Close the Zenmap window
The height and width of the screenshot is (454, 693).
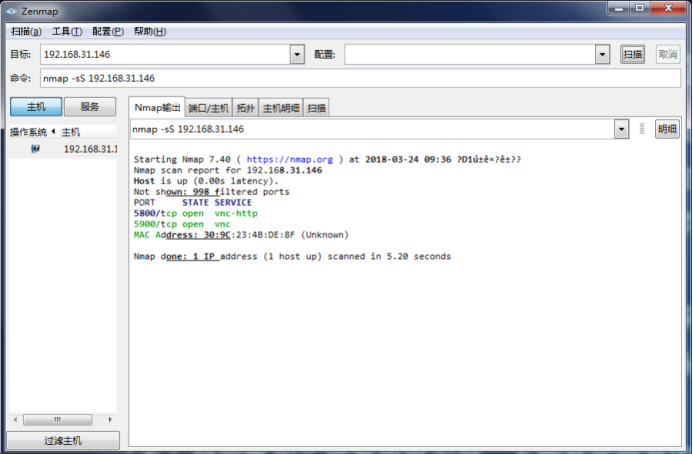pos(669,8)
